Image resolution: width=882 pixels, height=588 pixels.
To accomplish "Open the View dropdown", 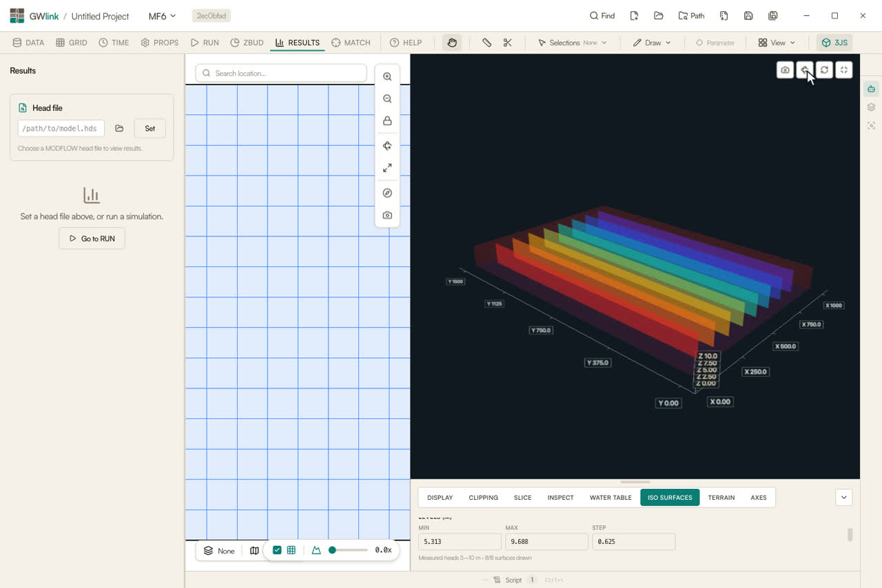I will point(777,43).
